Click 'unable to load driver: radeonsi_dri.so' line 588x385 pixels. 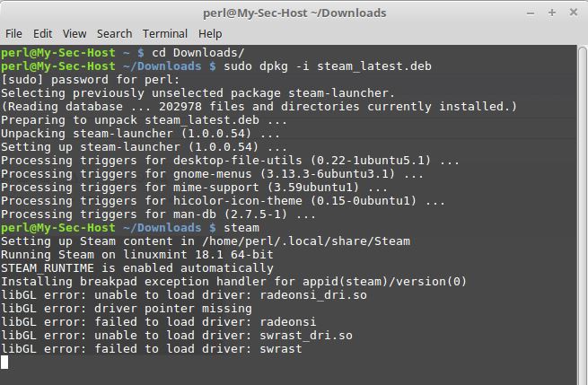coord(184,295)
